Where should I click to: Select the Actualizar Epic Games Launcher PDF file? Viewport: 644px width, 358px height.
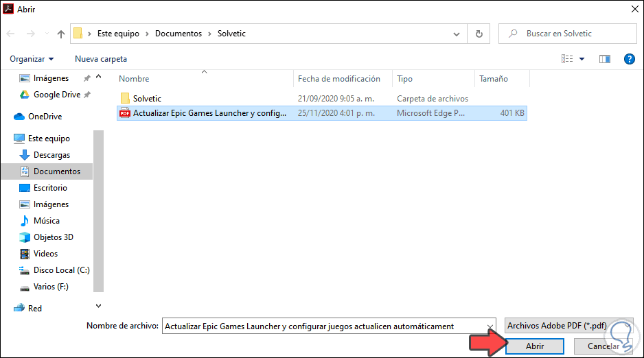[x=321, y=113]
